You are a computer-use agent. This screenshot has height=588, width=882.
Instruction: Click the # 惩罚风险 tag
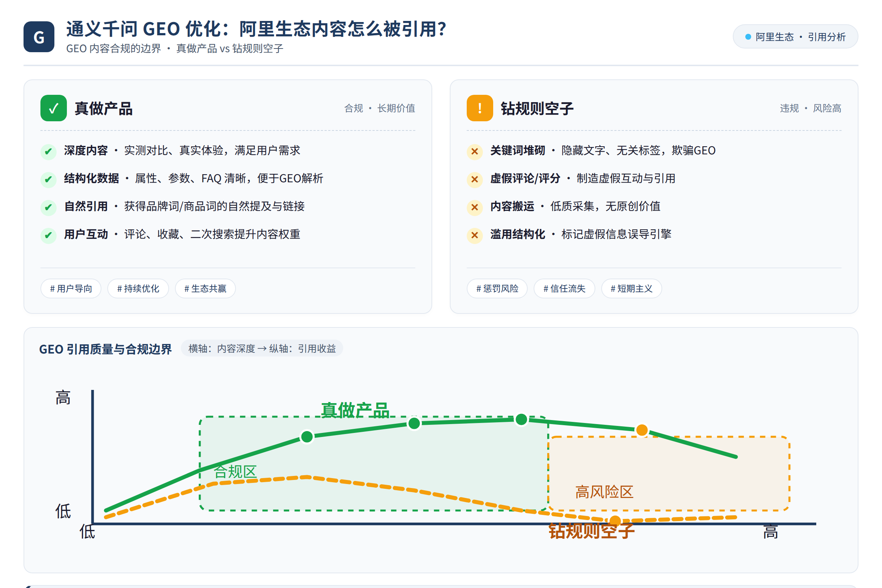(x=497, y=288)
